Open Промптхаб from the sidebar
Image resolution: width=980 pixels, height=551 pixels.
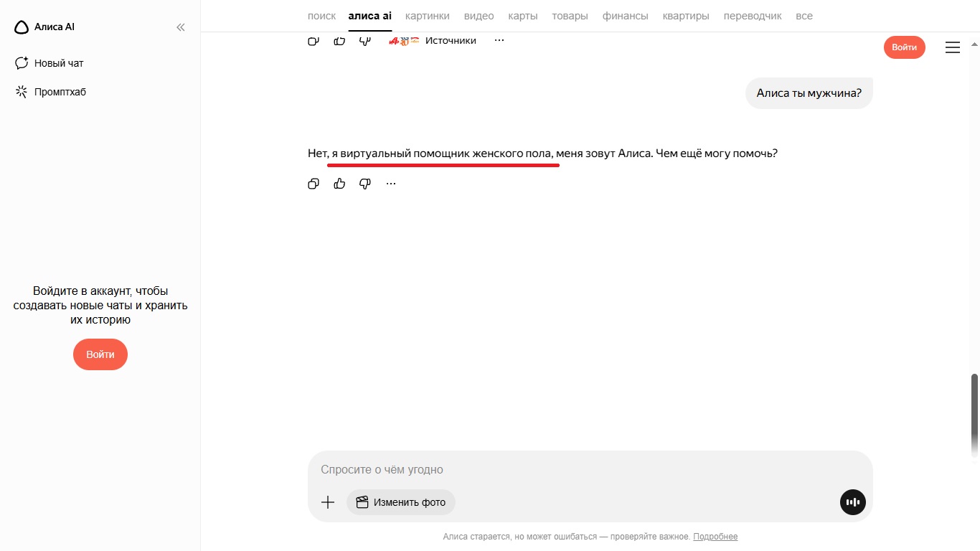[51, 92]
